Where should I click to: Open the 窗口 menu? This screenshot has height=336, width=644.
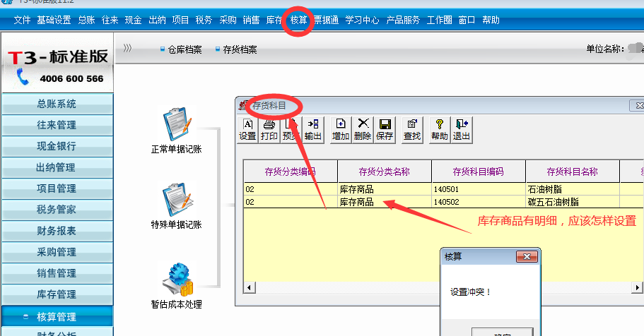(x=467, y=20)
